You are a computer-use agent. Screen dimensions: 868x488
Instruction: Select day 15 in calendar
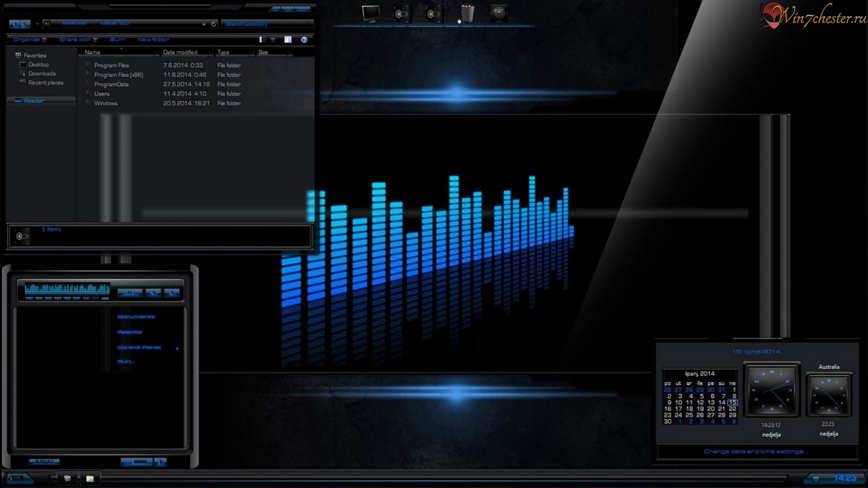point(733,402)
